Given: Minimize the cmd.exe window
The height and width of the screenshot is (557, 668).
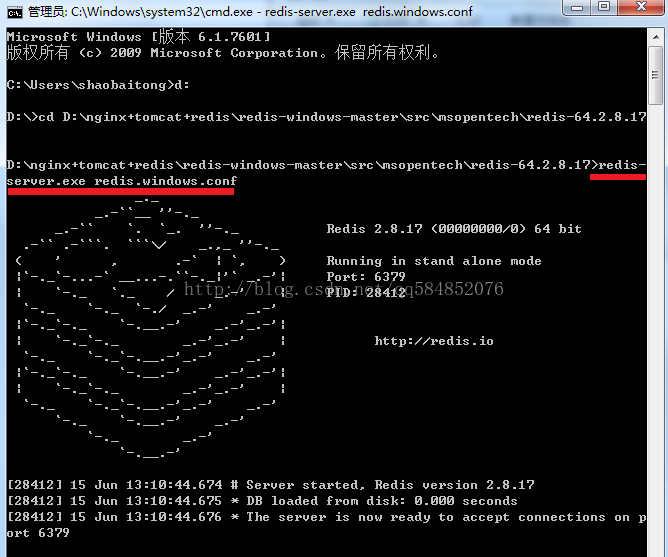Looking at the screenshot, I should tap(577, 7).
